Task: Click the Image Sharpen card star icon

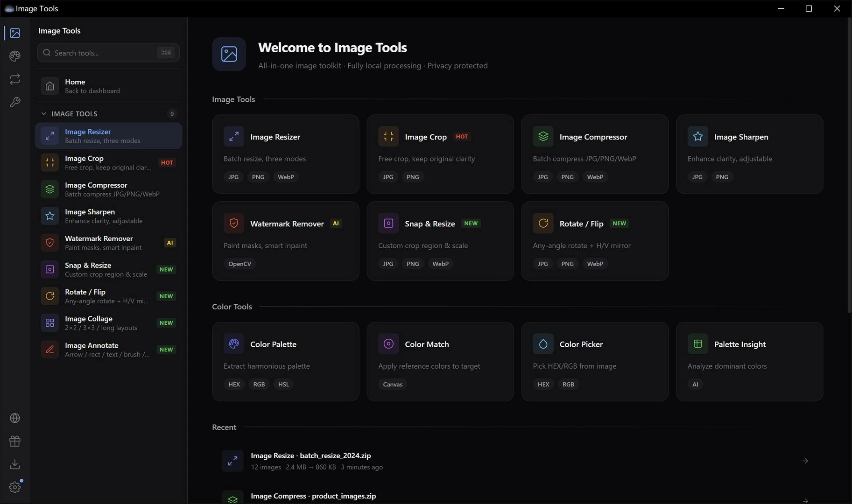Action: pos(698,137)
